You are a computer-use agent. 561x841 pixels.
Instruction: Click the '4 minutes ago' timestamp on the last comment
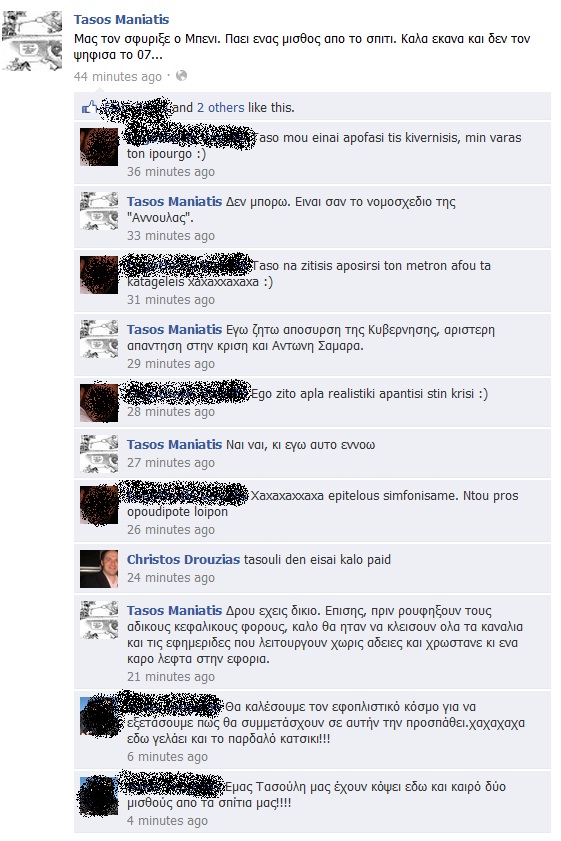tap(167, 821)
